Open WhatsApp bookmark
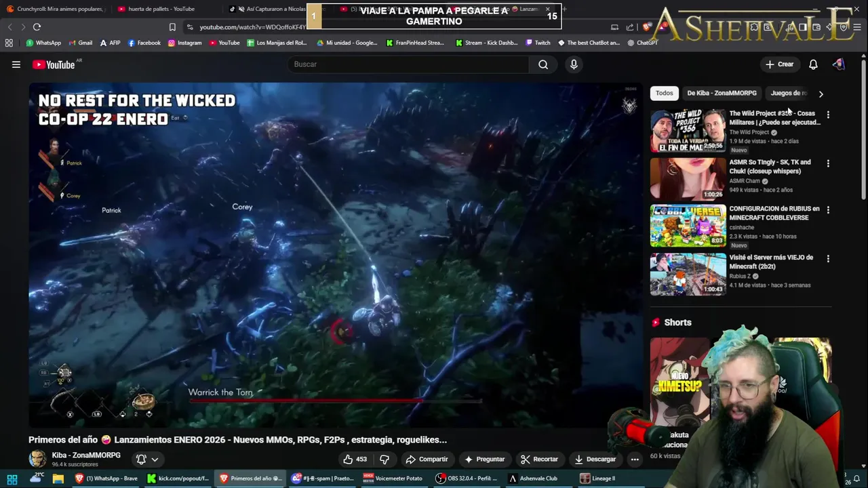868x488 pixels. tap(43, 43)
